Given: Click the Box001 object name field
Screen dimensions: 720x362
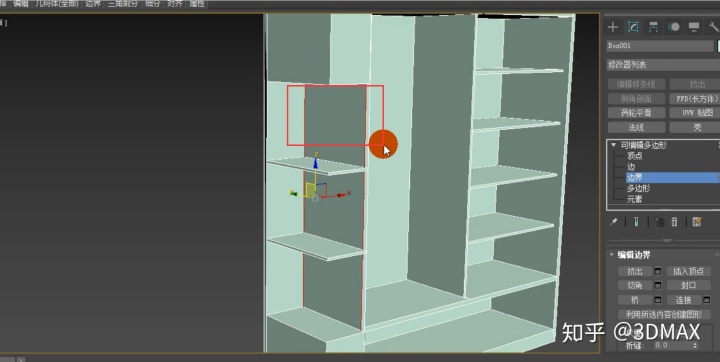Looking at the screenshot, I should tap(660, 46).
